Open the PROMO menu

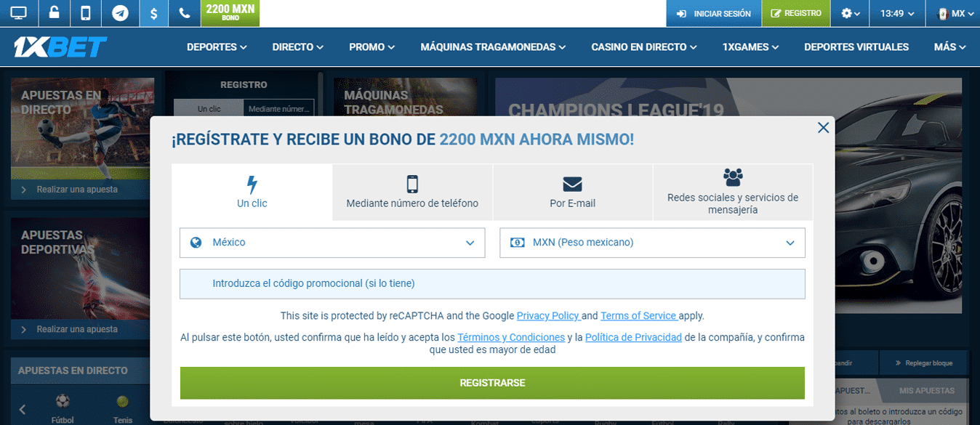[371, 47]
